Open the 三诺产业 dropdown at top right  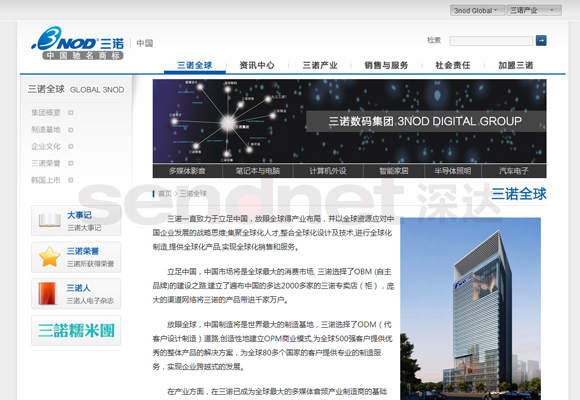click(534, 10)
